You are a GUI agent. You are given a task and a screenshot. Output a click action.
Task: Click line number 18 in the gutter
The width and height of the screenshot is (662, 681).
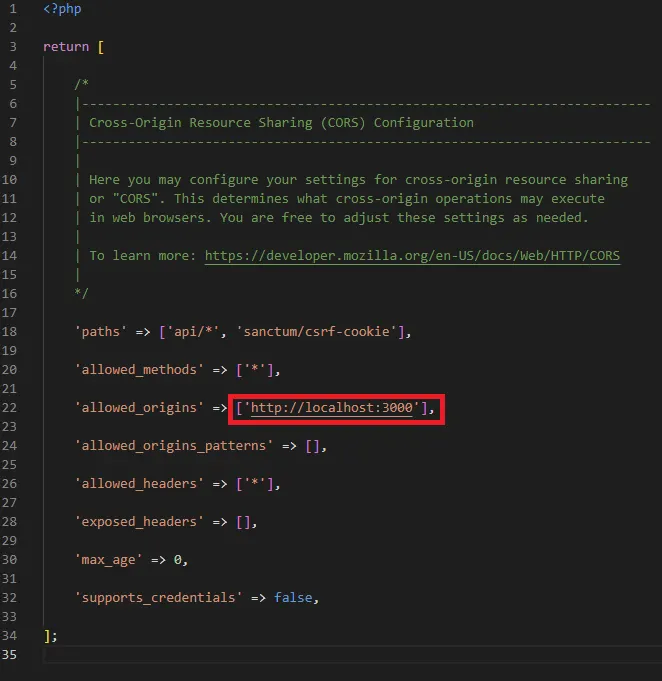coord(9,331)
